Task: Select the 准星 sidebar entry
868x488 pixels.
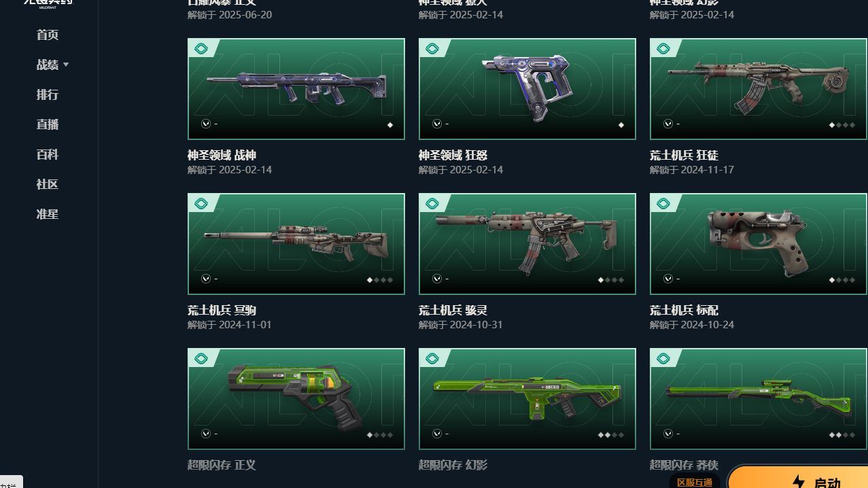Action: coord(48,214)
